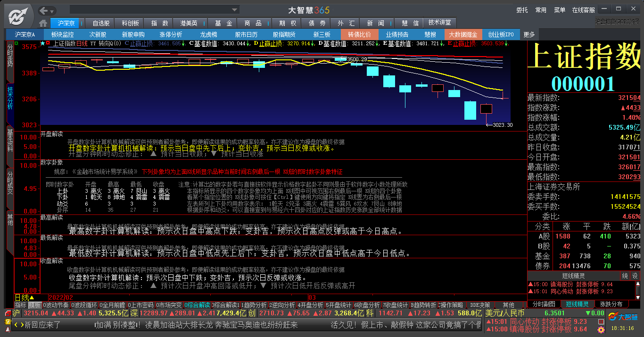Image resolution: width=644 pixels, height=337 pixels.
Task: Click the 日线 period selector
Action: click(25, 297)
